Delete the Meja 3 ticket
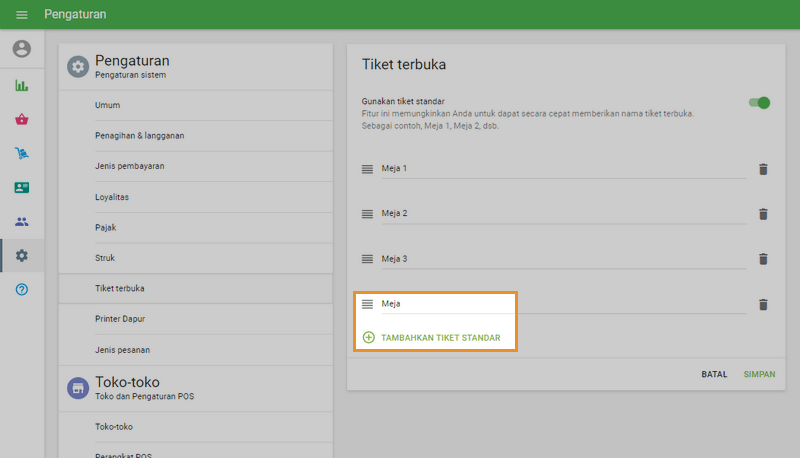 (763, 259)
